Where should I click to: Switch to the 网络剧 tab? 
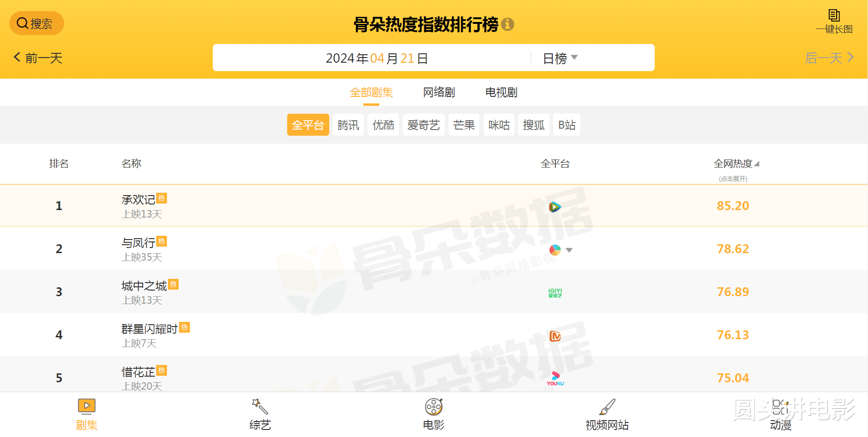pos(439,93)
